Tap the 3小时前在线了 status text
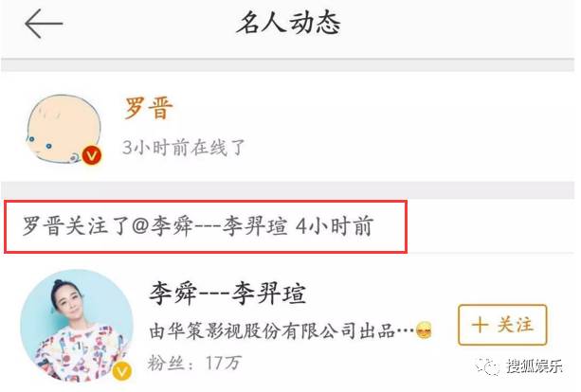Screen dimensions: 581x392 tap(184, 148)
